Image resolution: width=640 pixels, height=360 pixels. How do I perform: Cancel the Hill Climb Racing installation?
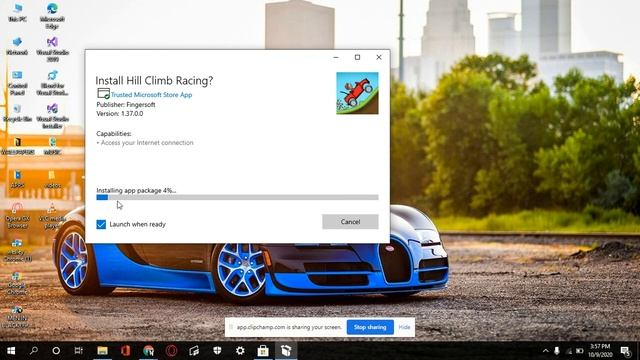(x=350, y=222)
